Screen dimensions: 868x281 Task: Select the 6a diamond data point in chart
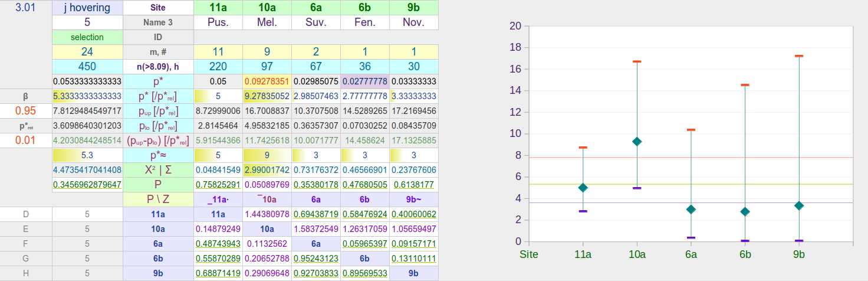pos(691,210)
